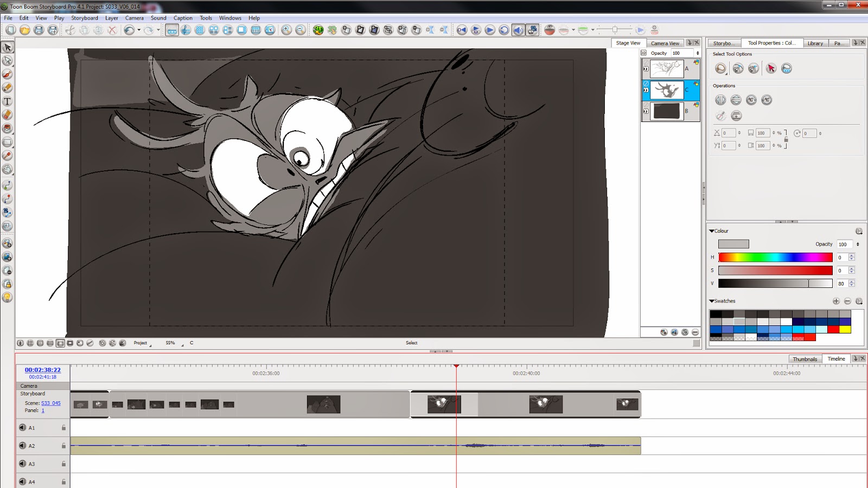Toggle the Loop playback button
This screenshot has width=868, height=488.
tap(504, 30)
